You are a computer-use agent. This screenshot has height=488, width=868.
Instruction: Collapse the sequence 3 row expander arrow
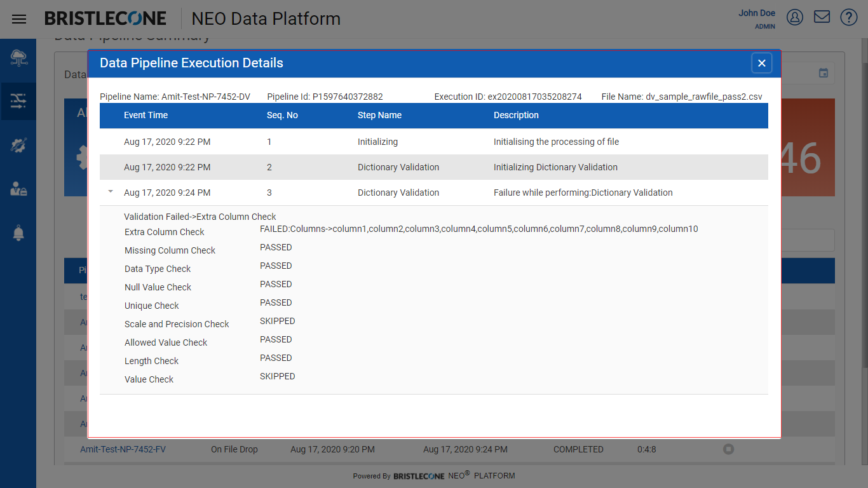point(111,191)
